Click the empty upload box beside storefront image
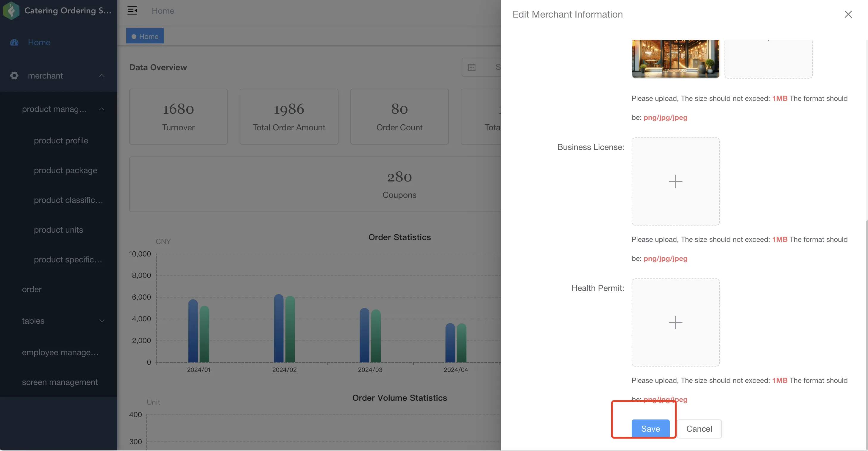The height and width of the screenshot is (451, 868). pos(768,59)
